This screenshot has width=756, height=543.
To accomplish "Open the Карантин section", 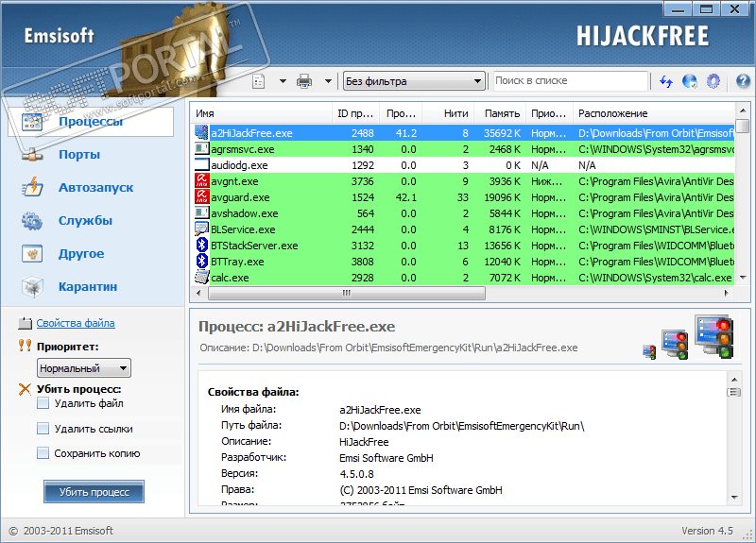I will 88,287.
